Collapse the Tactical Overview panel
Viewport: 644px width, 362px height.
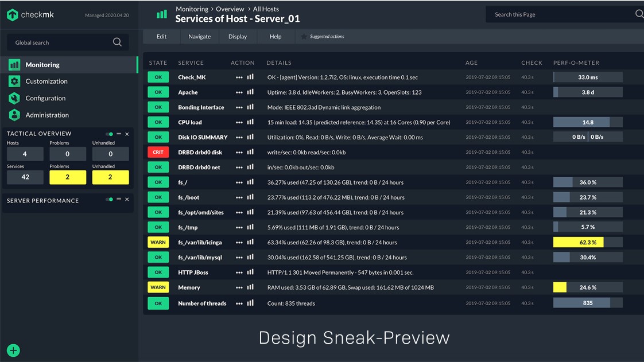point(119,134)
